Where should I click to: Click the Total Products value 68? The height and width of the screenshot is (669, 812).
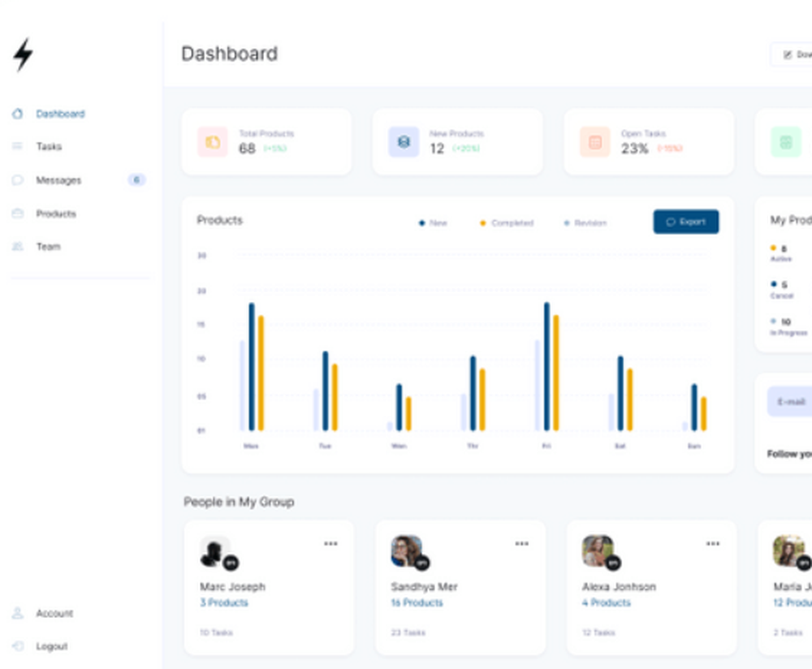coord(247,149)
